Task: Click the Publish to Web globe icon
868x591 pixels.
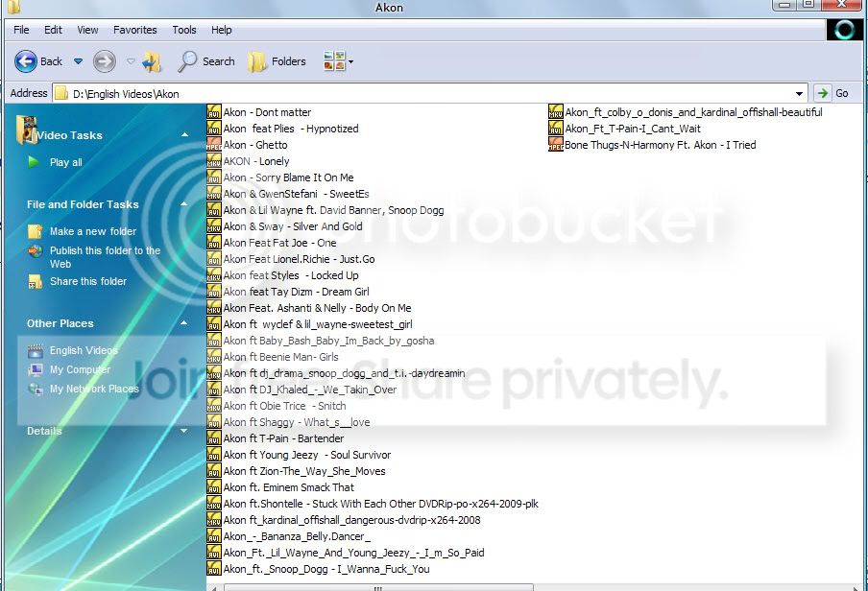Action: [35, 250]
